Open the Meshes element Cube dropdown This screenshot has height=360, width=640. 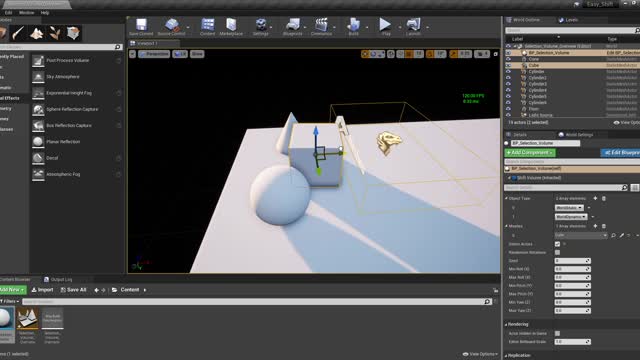pyautogui.click(x=581, y=236)
